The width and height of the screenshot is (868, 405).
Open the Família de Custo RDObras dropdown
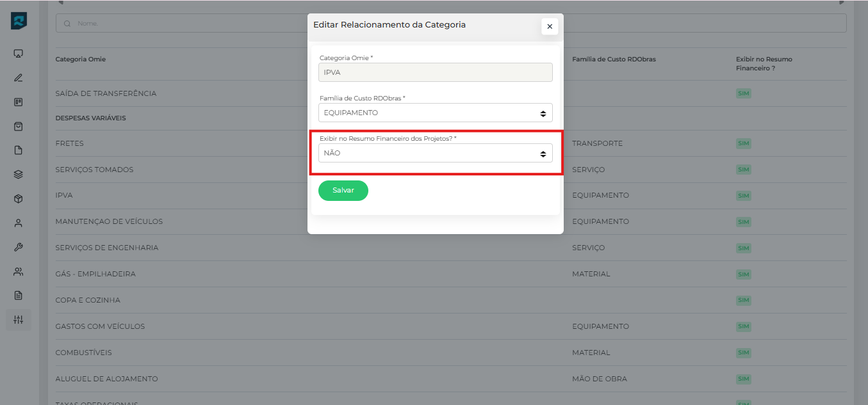click(435, 113)
